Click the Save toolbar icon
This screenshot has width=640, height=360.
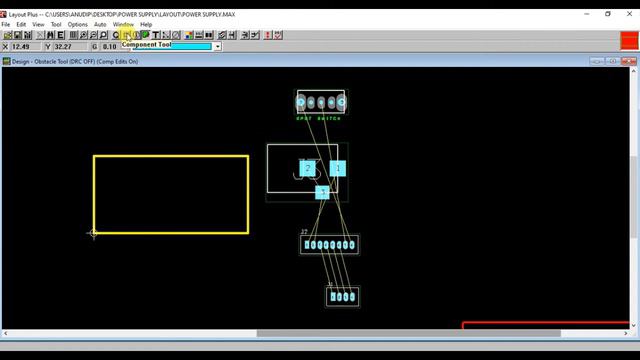(18, 36)
